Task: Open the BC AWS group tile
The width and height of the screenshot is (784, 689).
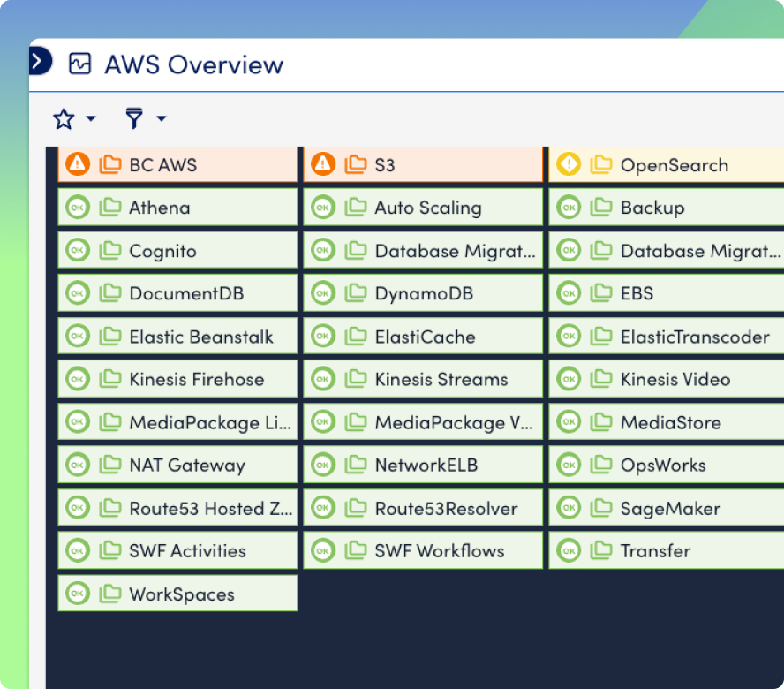Action: point(177,164)
